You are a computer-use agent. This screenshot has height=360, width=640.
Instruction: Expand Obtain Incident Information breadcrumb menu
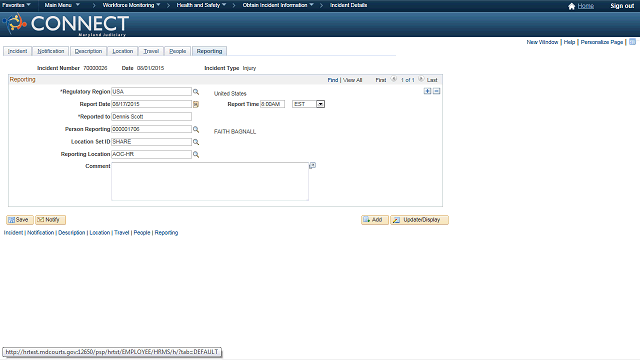pos(278,5)
